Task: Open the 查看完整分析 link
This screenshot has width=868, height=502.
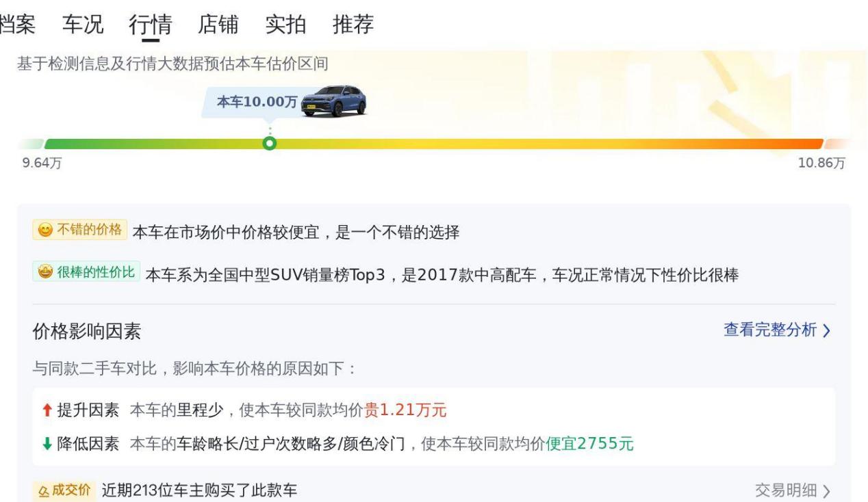Action: coord(776,330)
